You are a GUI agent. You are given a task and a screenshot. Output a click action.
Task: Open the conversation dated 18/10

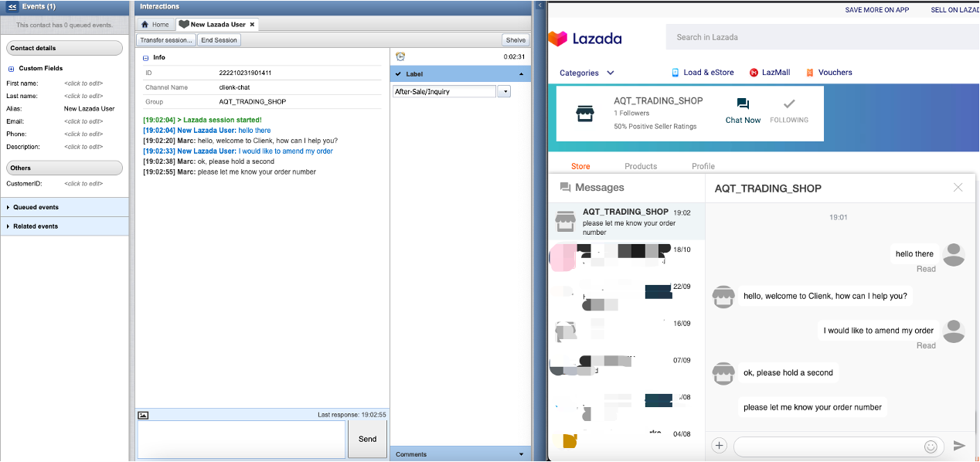[626, 257]
